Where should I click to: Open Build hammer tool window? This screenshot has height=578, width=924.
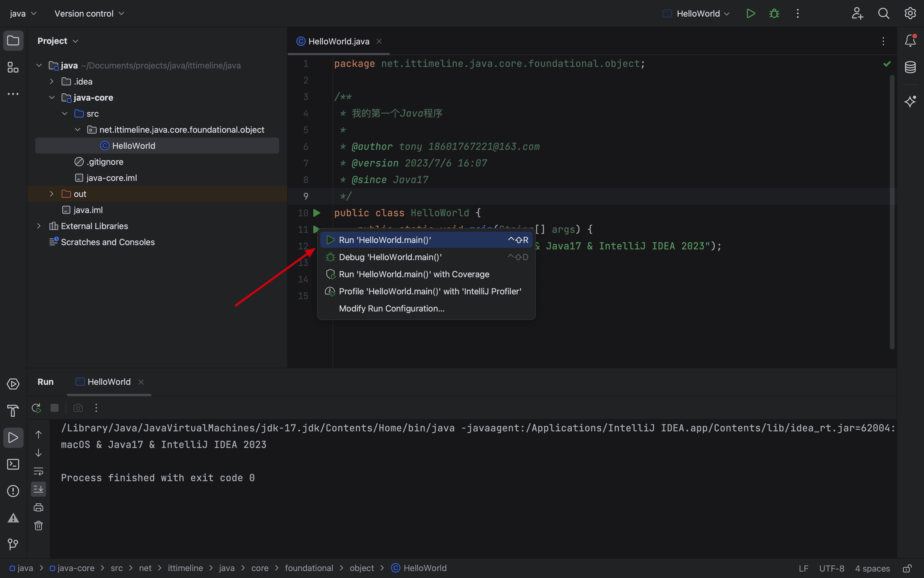pyautogui.click(x=13, y=410)
